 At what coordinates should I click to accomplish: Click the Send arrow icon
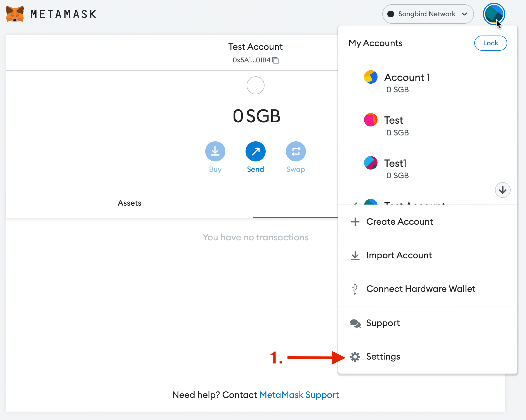256,151
